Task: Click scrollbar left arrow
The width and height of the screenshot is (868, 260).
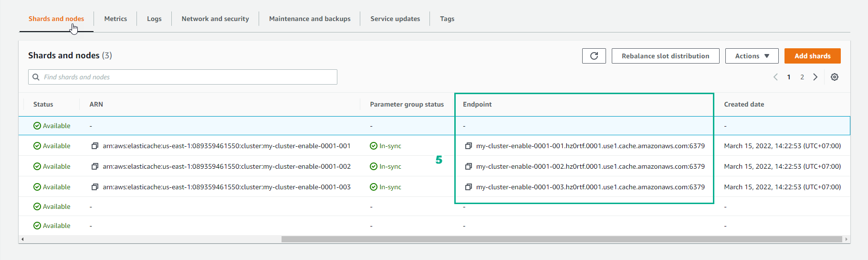Action: click(x=22, y=239)
